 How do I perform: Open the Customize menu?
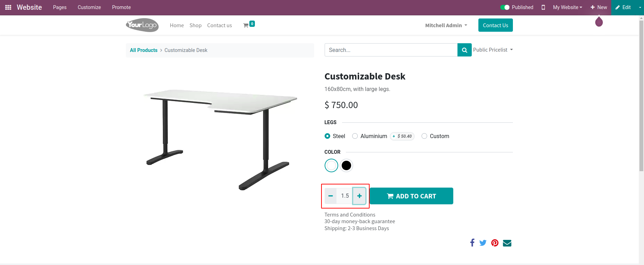pos(89,7)
